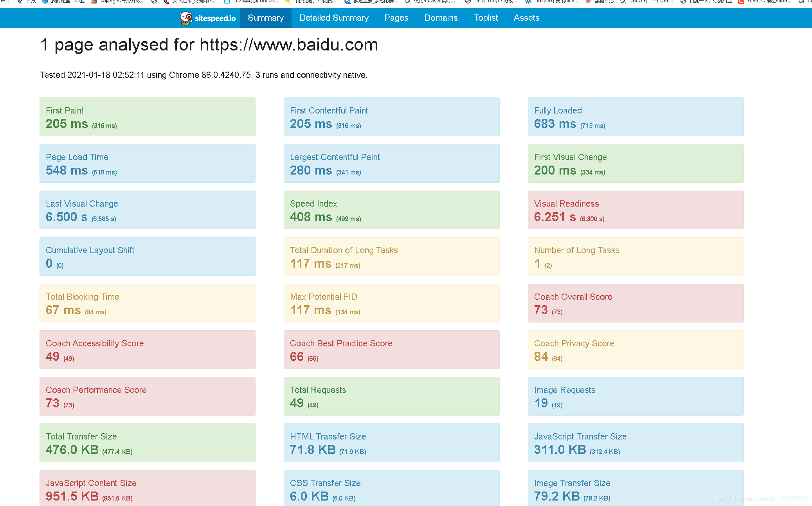The image size is (812, 506).
Task: Select the Fully Loaded metric box
Action: click(636, 117)
